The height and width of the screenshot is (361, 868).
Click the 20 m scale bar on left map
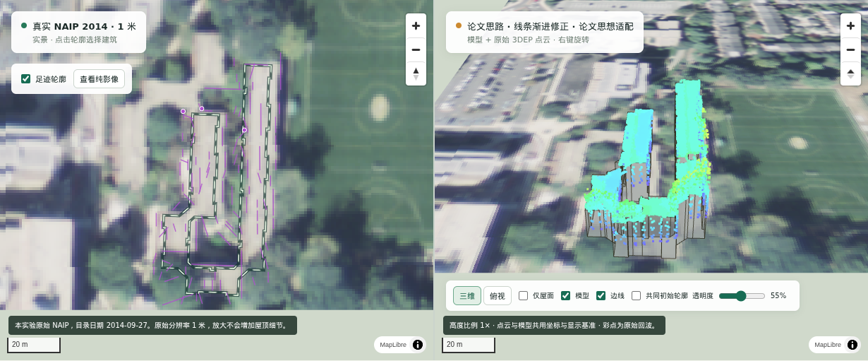(34, 345)
